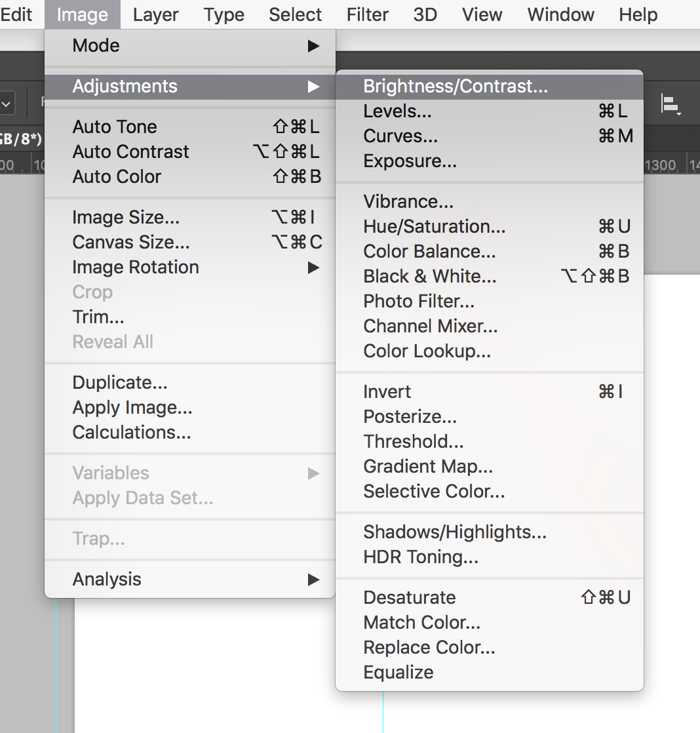Expand the Mode submenu

[x=189, y=46]
